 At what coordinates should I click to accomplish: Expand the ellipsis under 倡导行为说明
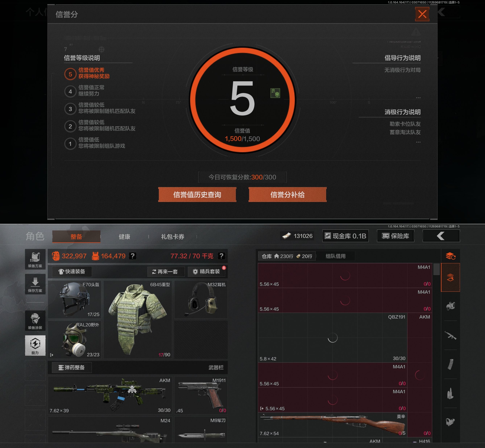point(418,98)
